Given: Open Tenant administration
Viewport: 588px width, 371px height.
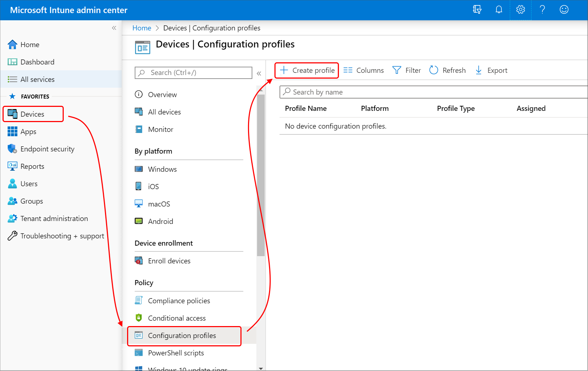Looking at the screenshot, I should (54, 218).
